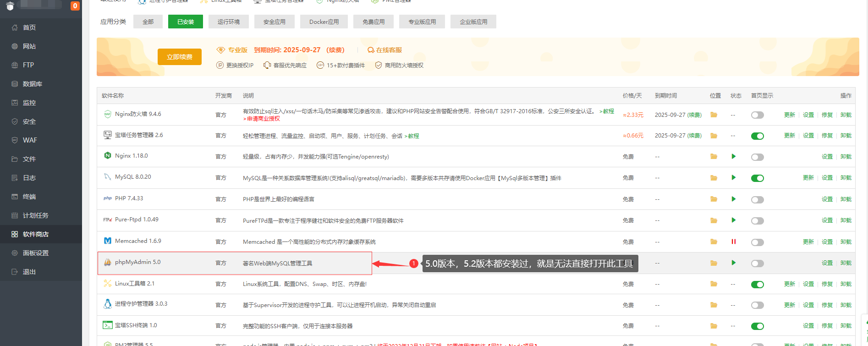Viewport: 868px width, 346px height.
Task: Open the phpMyAdmin folder icon
Action: point(714,263)
